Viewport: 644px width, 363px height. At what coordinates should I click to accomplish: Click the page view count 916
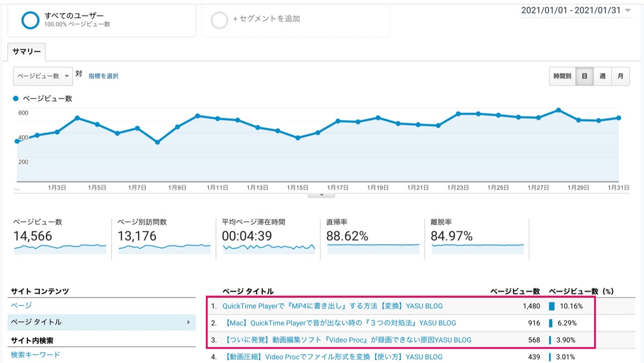534,323
